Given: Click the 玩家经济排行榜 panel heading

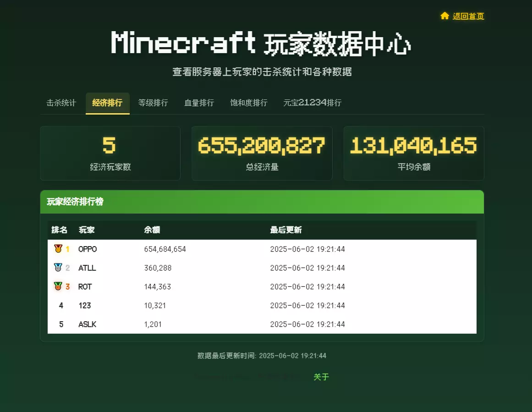Looking at the screenshot, I should coord(75,202).
